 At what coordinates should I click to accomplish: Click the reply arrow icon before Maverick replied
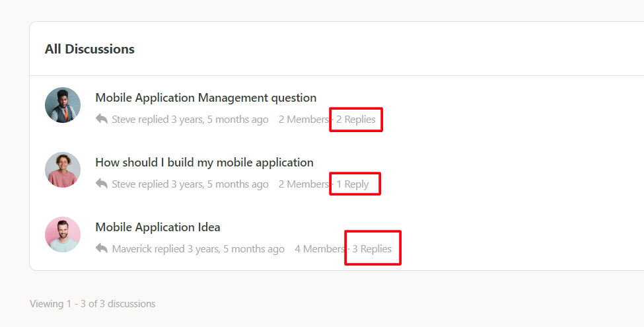coord(102,248)
